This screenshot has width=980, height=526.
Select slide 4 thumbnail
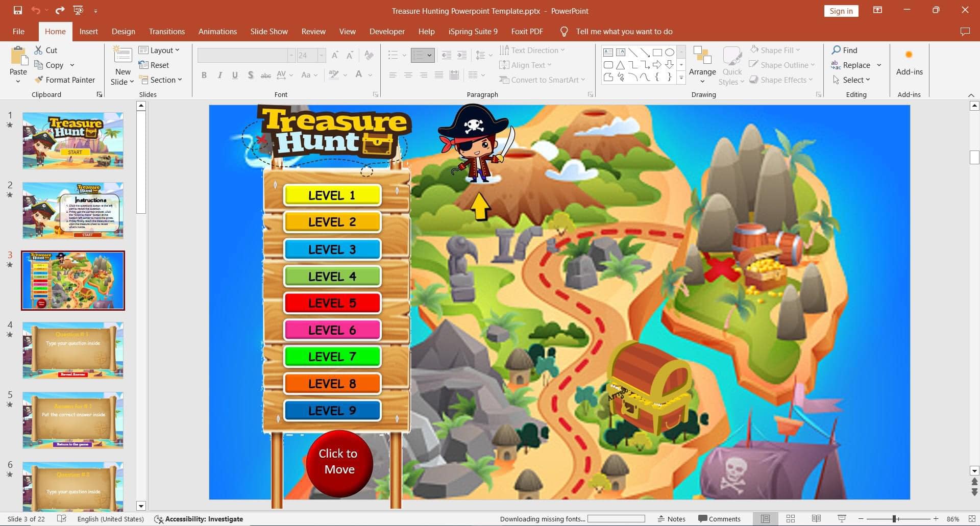[x=73, y=350]
